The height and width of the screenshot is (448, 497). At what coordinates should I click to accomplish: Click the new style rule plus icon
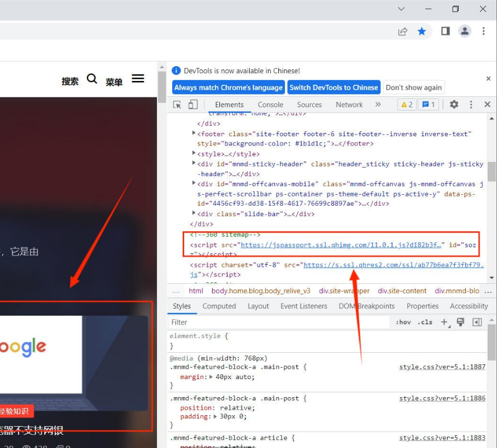coord(445,322)
